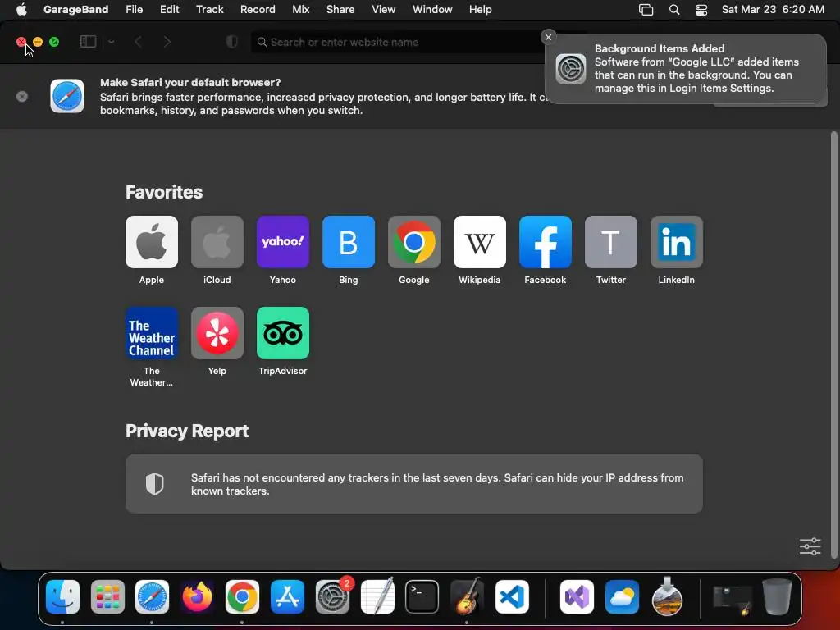Open the Share menu
The image size is (840, 630).
340,10
